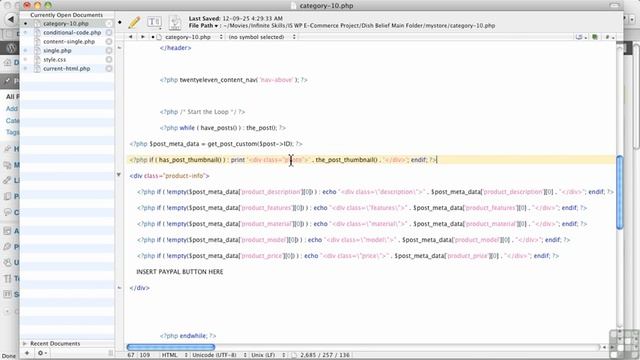Go to next document with right arrow
This screenshot has height=360, width=640.
tap(142, 37)
